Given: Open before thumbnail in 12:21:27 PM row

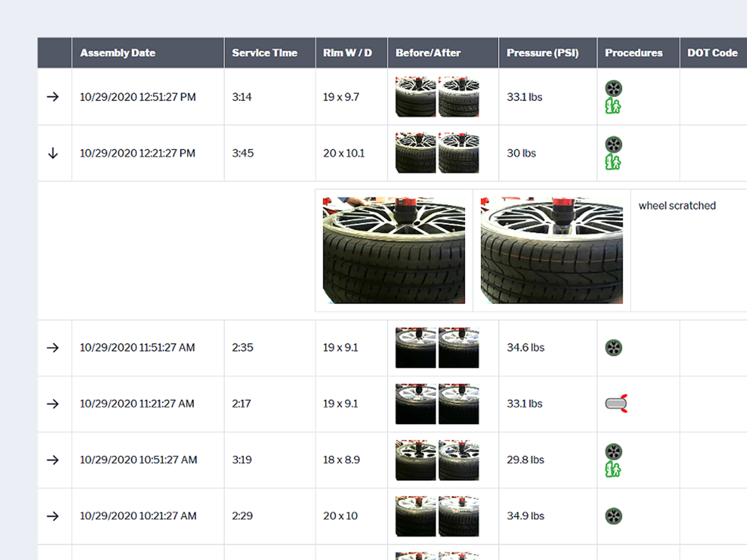Looking at the screenshot, I should (416, 153).
